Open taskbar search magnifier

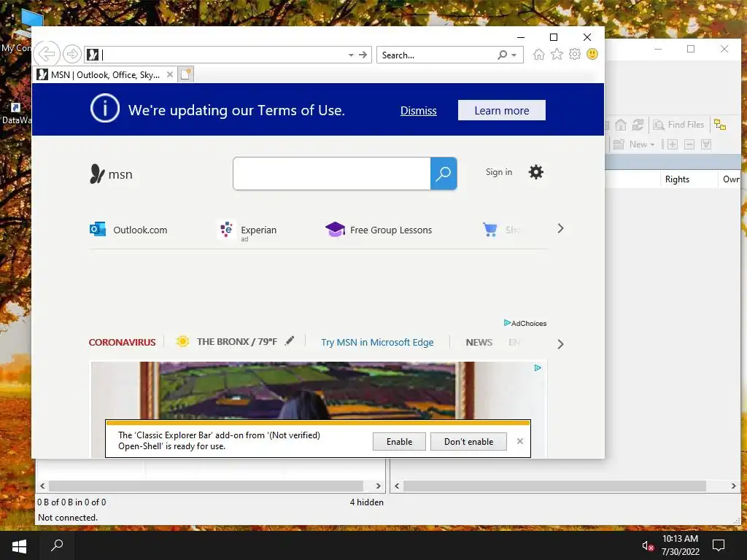click(x=57, y=545)
